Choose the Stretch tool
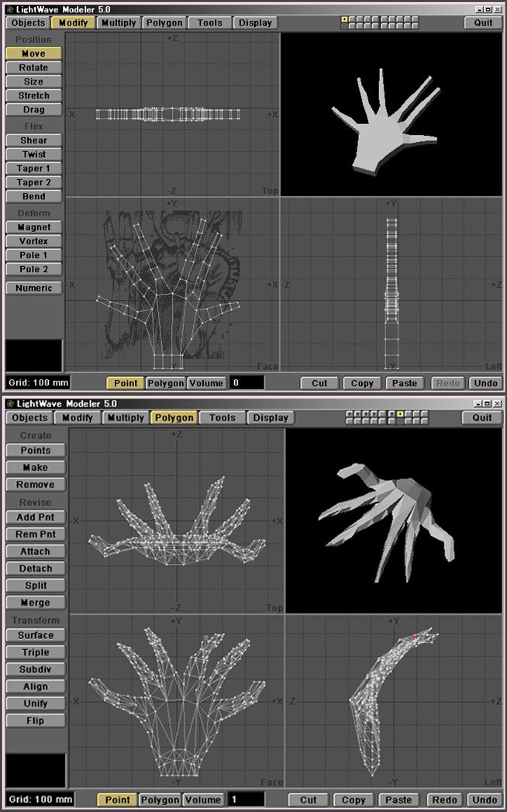The width and height of the screenshot is (507, 812). click(x=34, y=95)
